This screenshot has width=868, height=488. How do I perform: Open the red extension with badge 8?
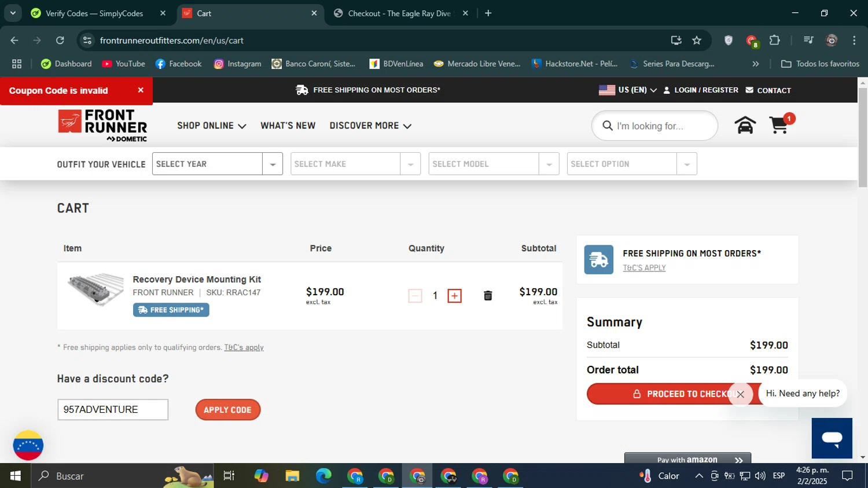pyautogui.click(x=752, y=41)
